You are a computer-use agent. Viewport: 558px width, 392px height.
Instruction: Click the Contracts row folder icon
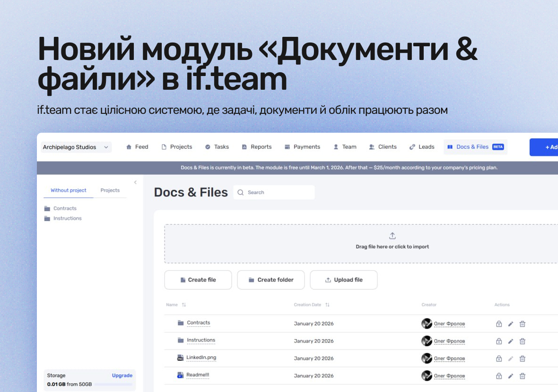[x=181, y=323]
